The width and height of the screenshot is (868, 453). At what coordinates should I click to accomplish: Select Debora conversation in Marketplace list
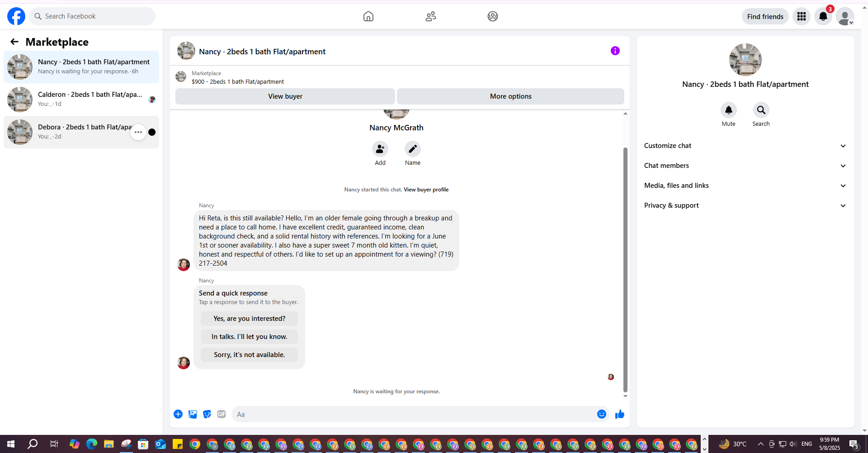(81, 132)
